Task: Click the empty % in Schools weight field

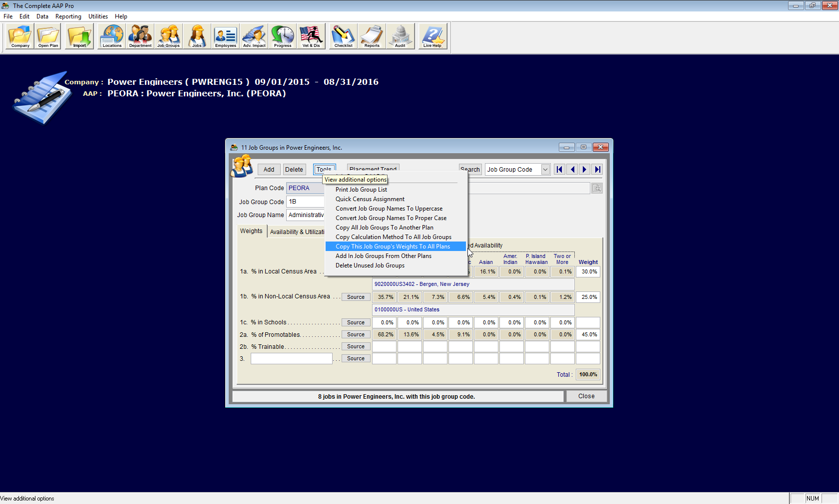Action: (588, 322)
